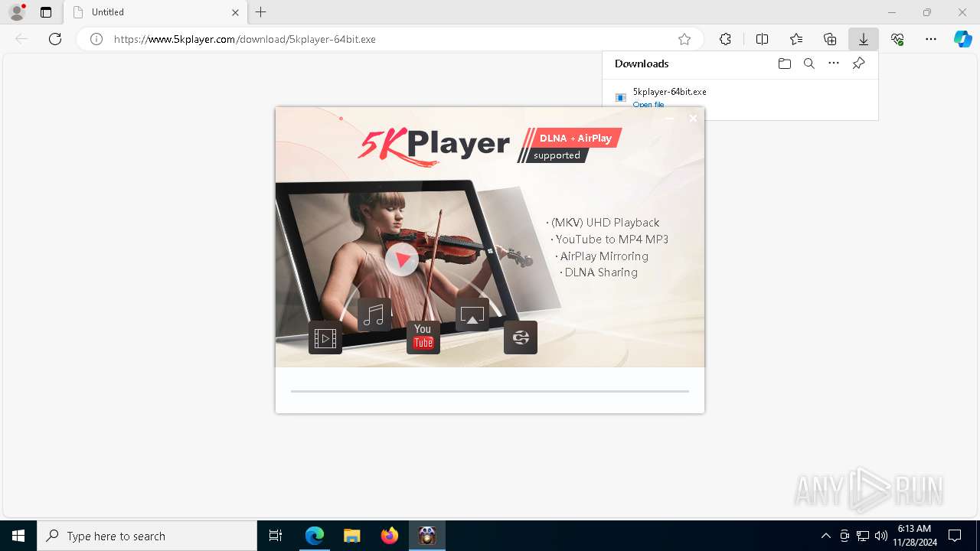This screenshot has width=980, height=551.
Task: Click the Edge profile avatar
Action: coord(17,12)
